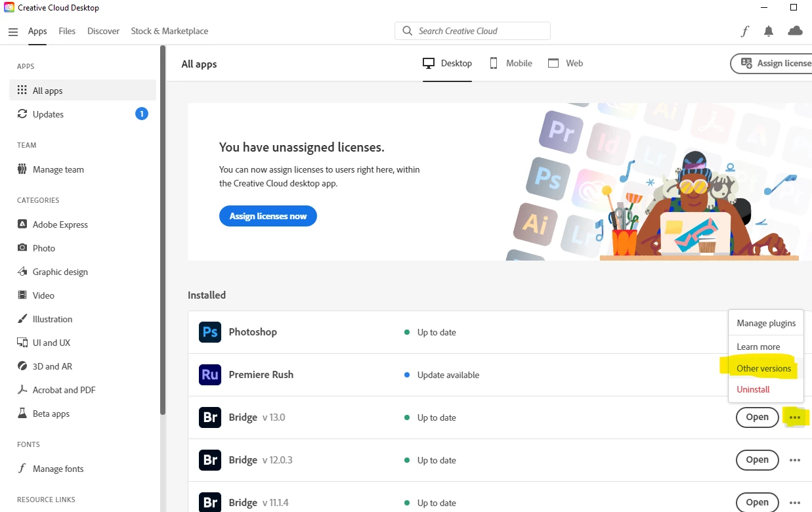Choose Learn more from context menu

(766, 347)
